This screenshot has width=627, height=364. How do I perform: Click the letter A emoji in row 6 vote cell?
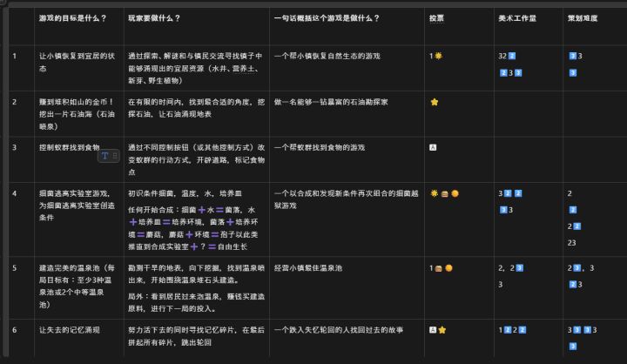(x=433, y=330)
